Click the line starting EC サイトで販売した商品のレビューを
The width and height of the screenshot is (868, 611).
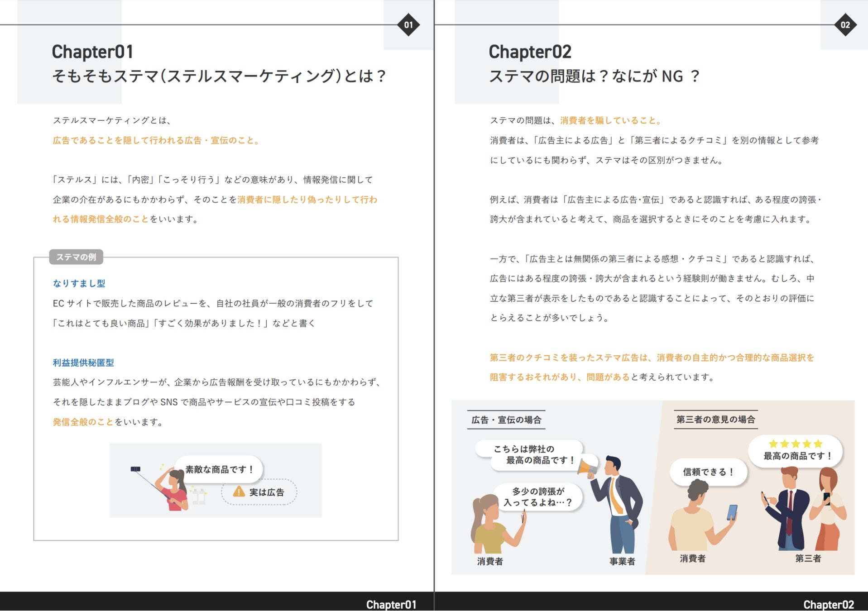pyautogui.click(x=213, y=303)
